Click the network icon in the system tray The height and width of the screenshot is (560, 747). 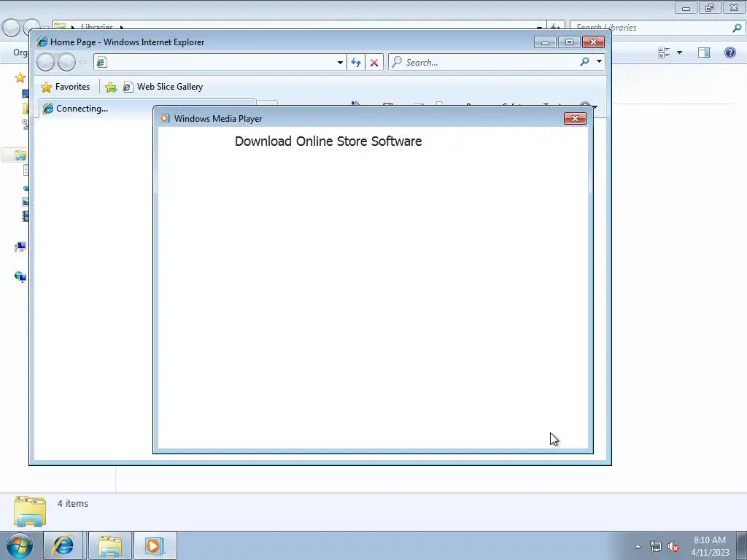656,547
